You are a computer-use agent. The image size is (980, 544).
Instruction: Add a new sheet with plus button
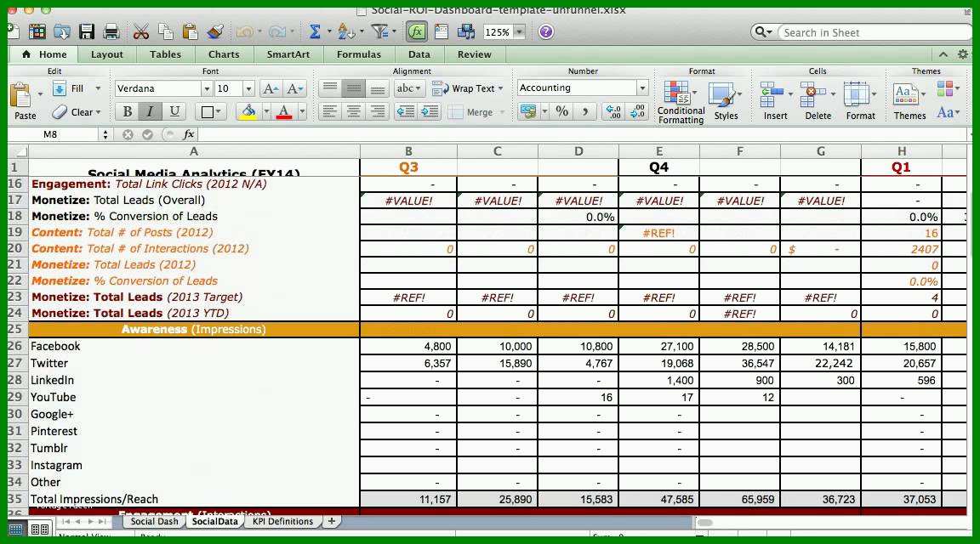pos(331,521)
